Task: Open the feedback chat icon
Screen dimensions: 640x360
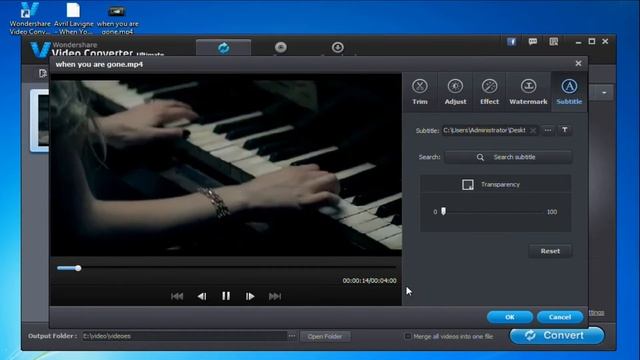Action: pos(533,42)
